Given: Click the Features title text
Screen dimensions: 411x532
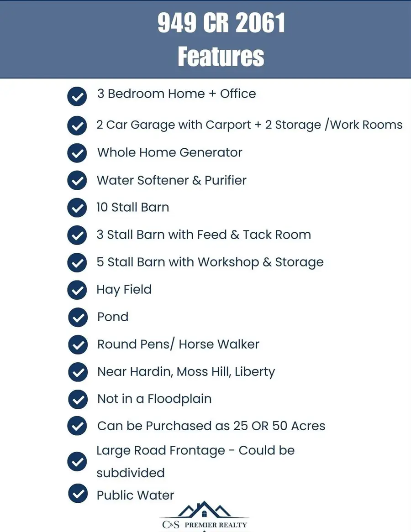Looking at the screenshot, I should (221, 57).
